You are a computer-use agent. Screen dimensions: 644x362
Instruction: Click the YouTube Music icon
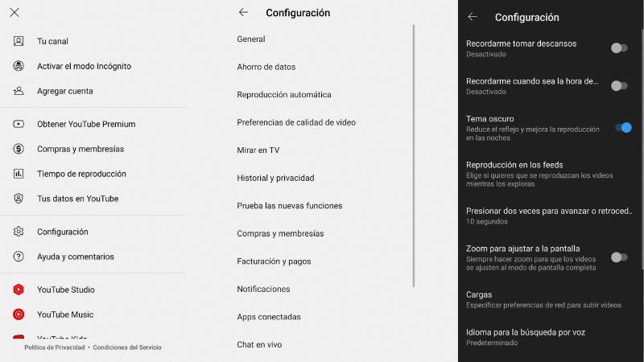[19, 315]
